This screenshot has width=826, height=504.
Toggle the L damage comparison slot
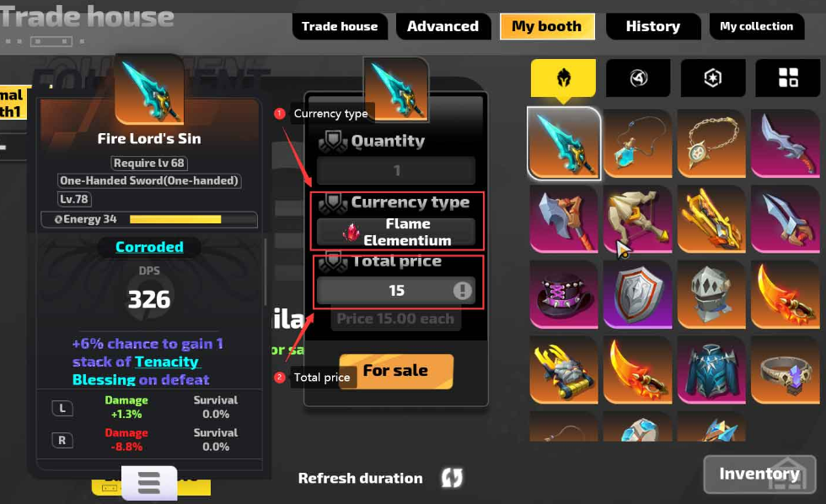coord(62,408)
